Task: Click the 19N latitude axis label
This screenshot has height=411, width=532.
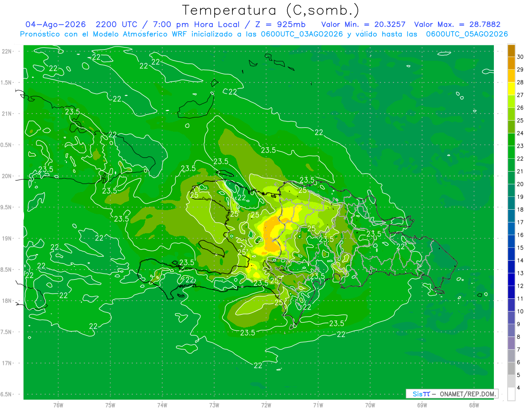Action: tap(7, 239)
